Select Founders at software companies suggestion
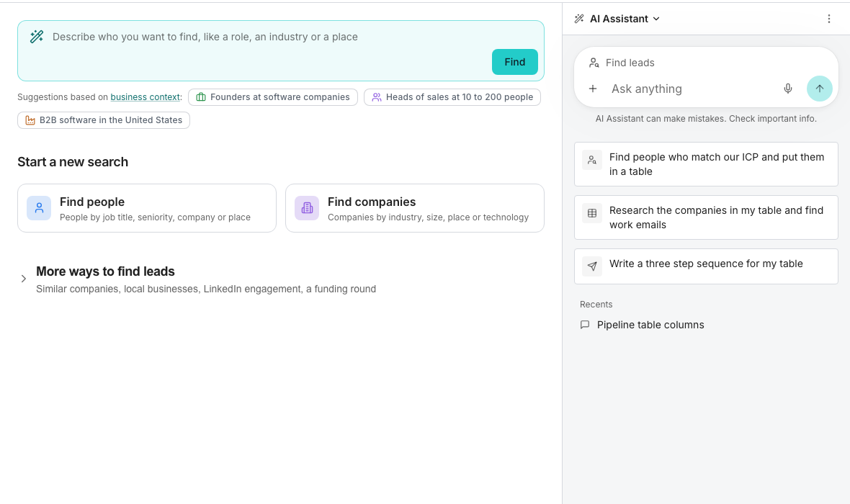The width and height of the screenshot is (850, 504). pos(273,97)
